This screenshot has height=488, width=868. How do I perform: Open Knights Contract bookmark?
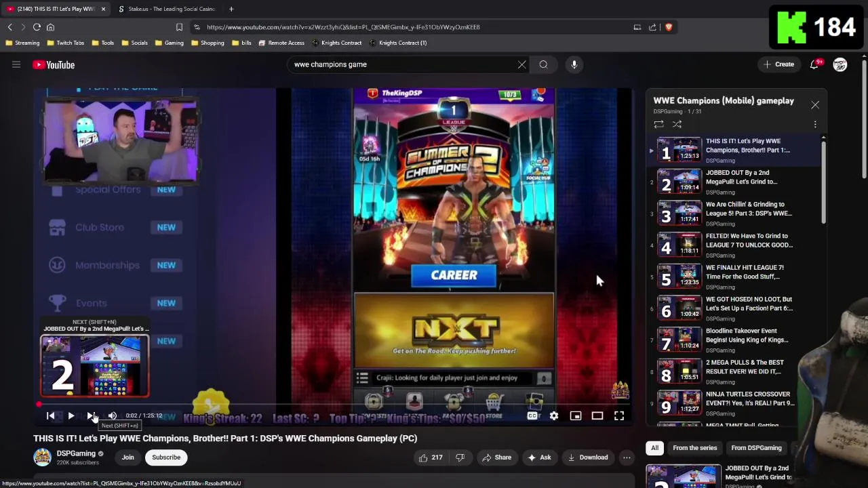point(336,43)
